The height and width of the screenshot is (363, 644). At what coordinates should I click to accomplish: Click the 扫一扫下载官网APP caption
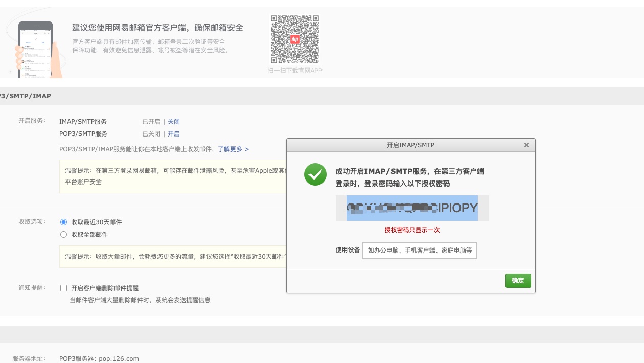click(x=295, y=71)
